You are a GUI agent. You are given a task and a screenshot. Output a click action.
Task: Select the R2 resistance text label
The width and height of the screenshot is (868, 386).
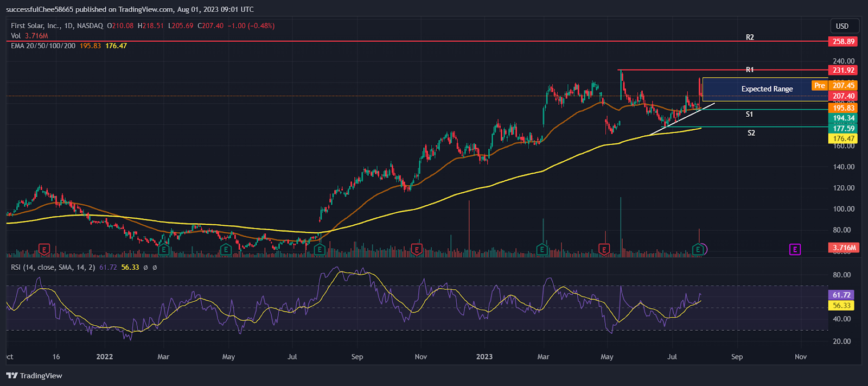click(x=750, y=37)
